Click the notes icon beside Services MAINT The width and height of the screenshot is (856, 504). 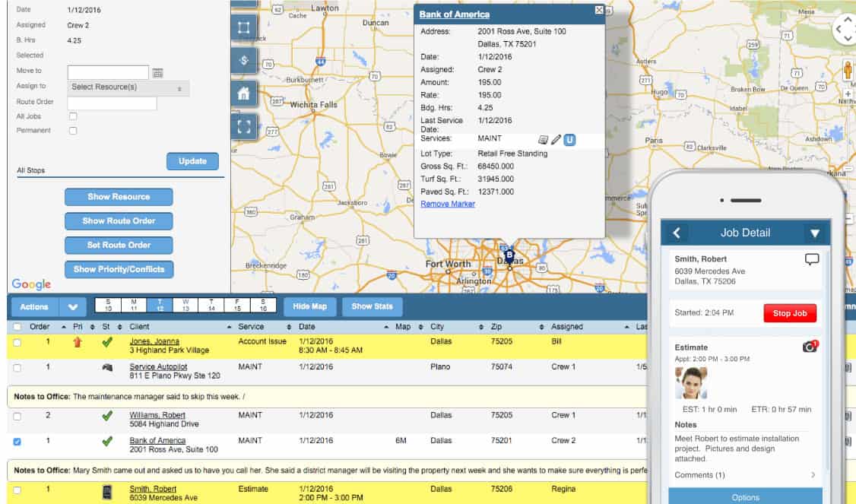[x=543, y=140]
